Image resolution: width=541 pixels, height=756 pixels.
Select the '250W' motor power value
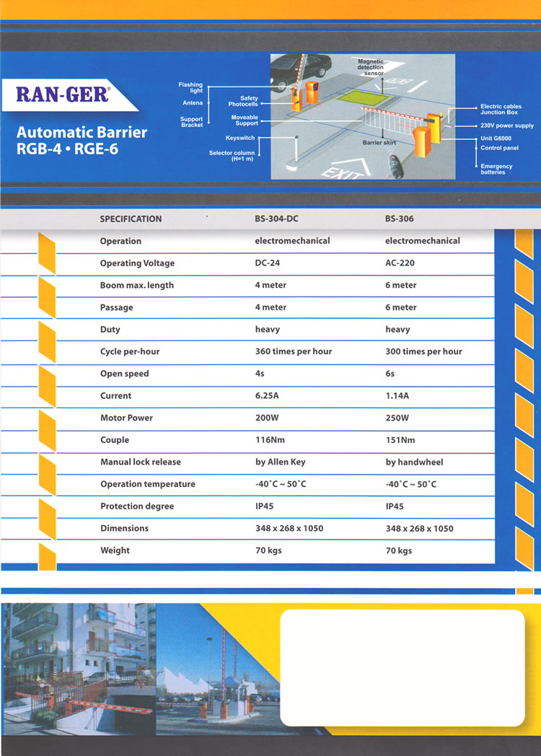[x=397, y=418]
